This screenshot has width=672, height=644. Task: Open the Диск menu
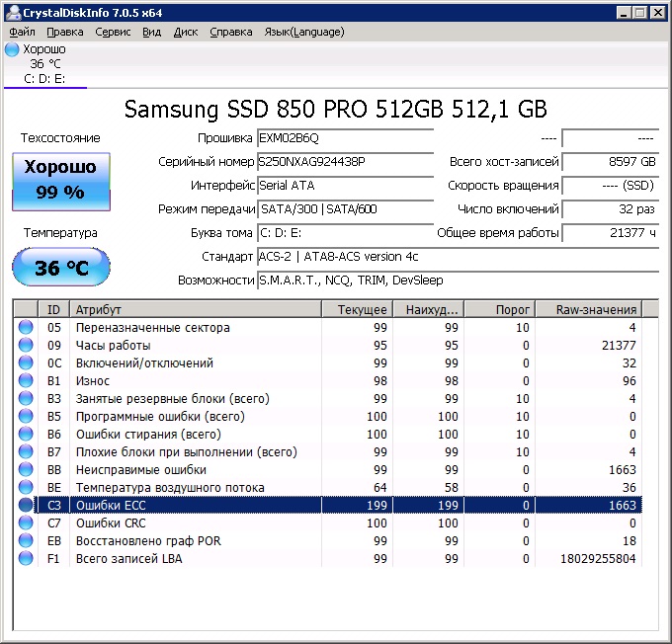click(x=186, y=33)
